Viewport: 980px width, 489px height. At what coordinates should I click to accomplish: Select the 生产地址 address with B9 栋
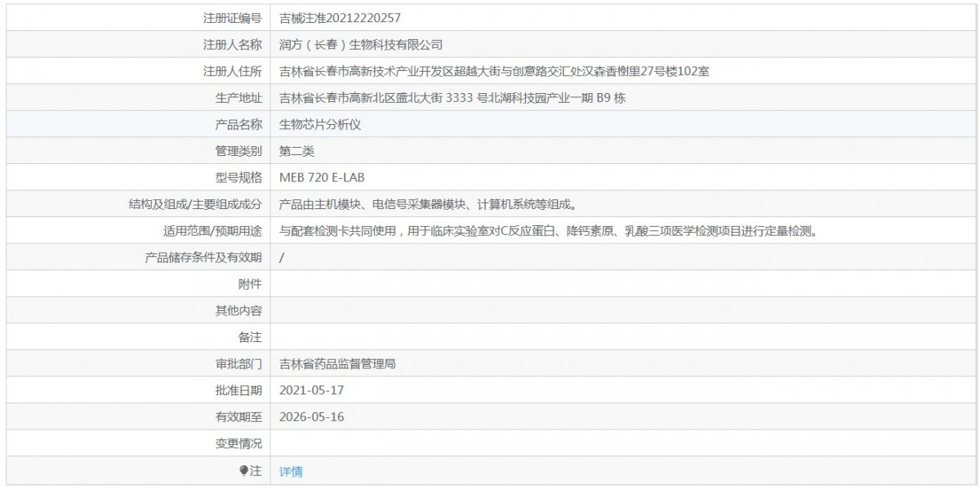pyautogui.click(x=452, y=98)
